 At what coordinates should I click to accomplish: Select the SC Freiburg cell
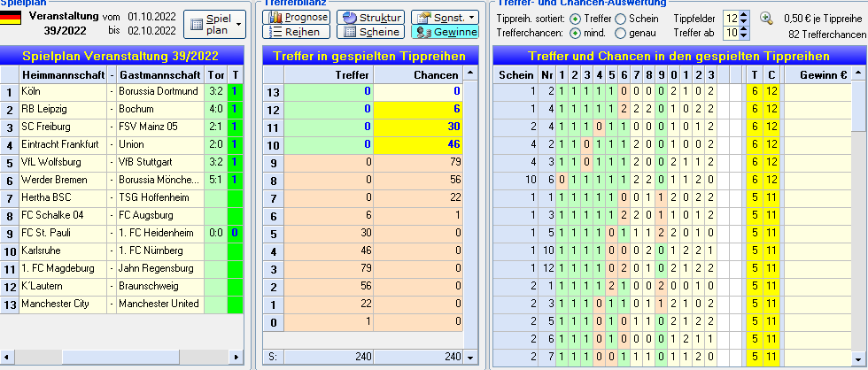63,127
